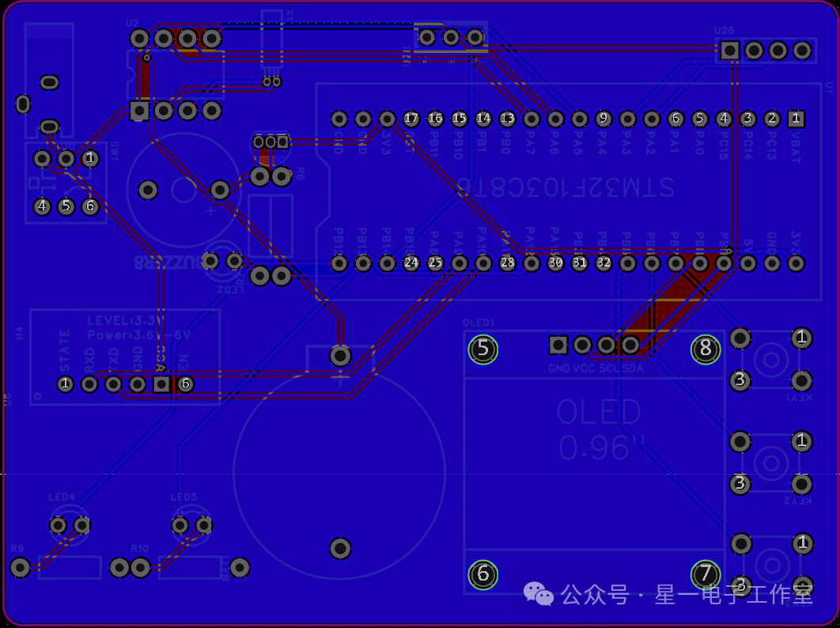Click the KEY1 designator text
840x628 pixels.
(799, 398)
